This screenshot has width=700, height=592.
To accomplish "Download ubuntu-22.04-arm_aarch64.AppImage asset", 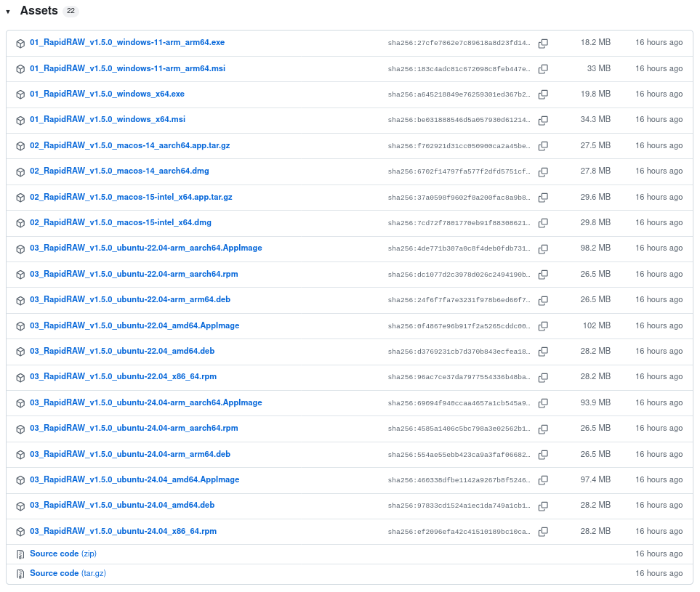I will [146, 248].
